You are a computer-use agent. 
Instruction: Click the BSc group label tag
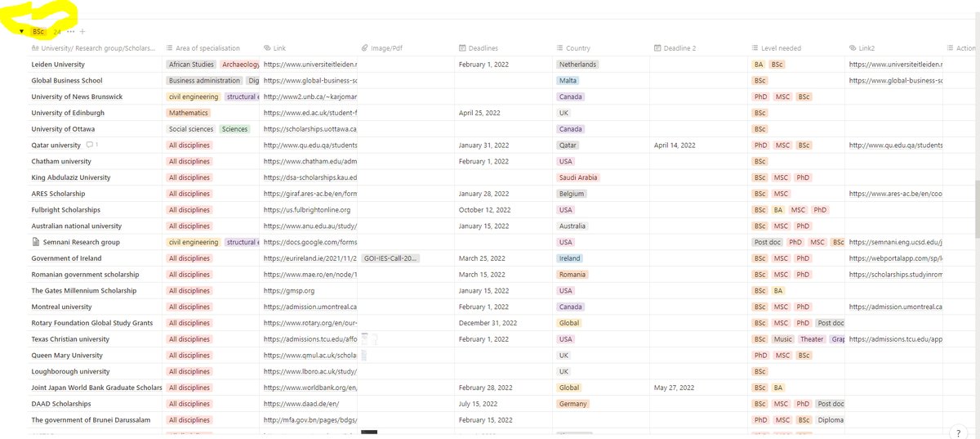click(x=38, y=32)
